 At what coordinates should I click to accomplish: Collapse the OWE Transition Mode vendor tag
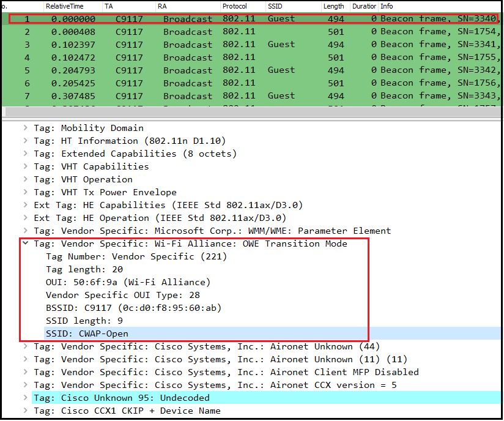(x=24, y=244)
